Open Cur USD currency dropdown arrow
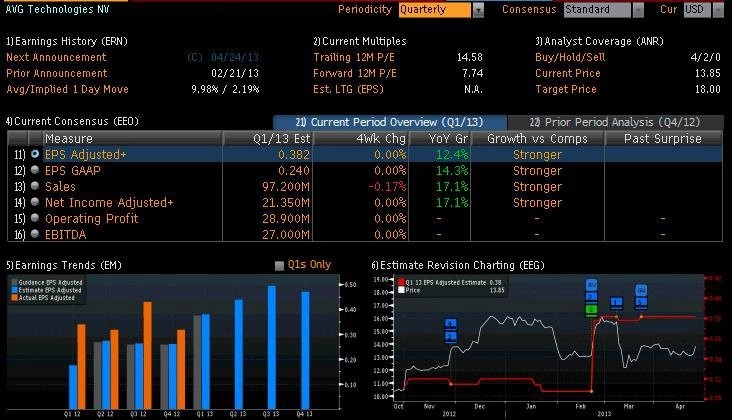The width and height of the screenshot is (732, 420). pos(718,10)
